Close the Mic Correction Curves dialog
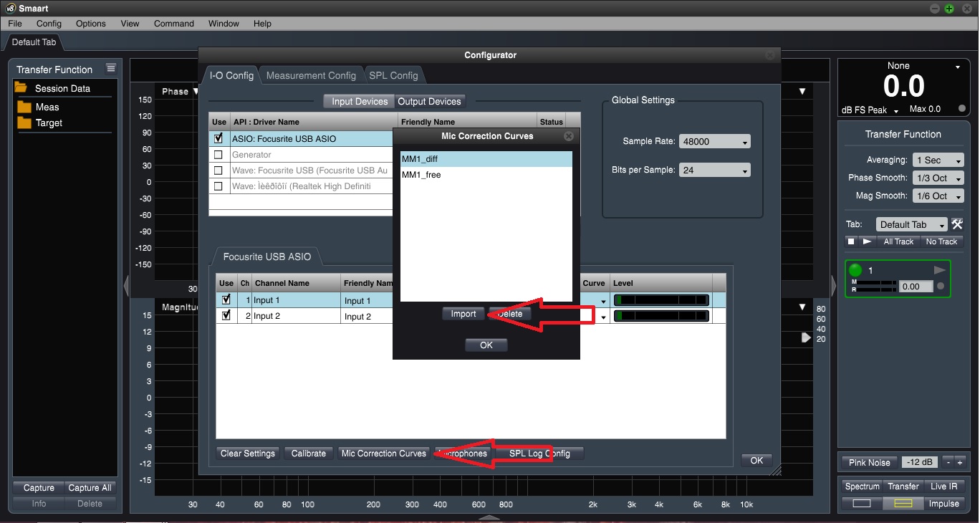Screen dimensions: 980x523 coord(569,136)
